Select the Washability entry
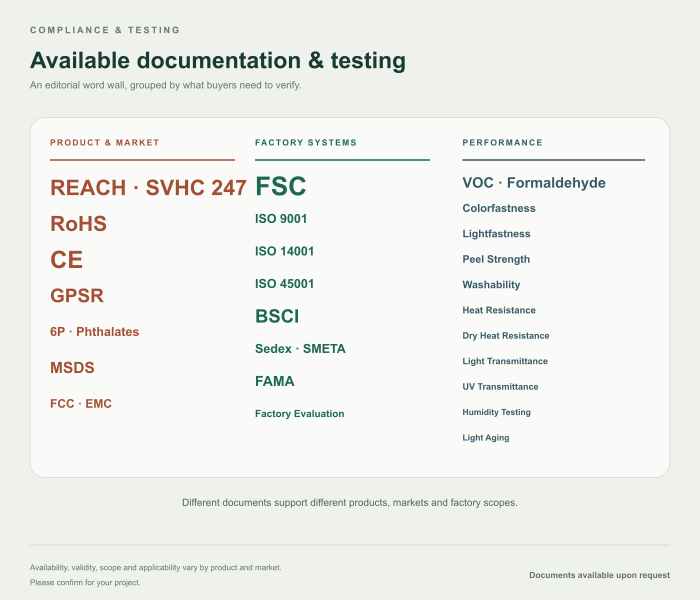Screen dimensions: 700x600 [491, 284]
